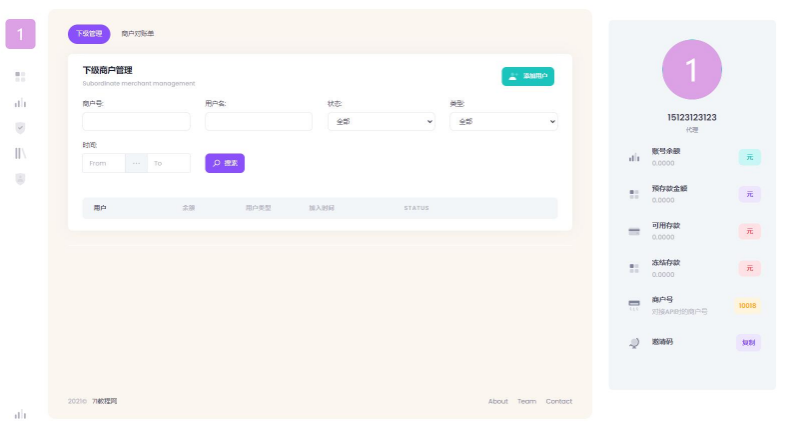Open the Contact link in footer
Screen dimensions: 787x430
(559, 401)
